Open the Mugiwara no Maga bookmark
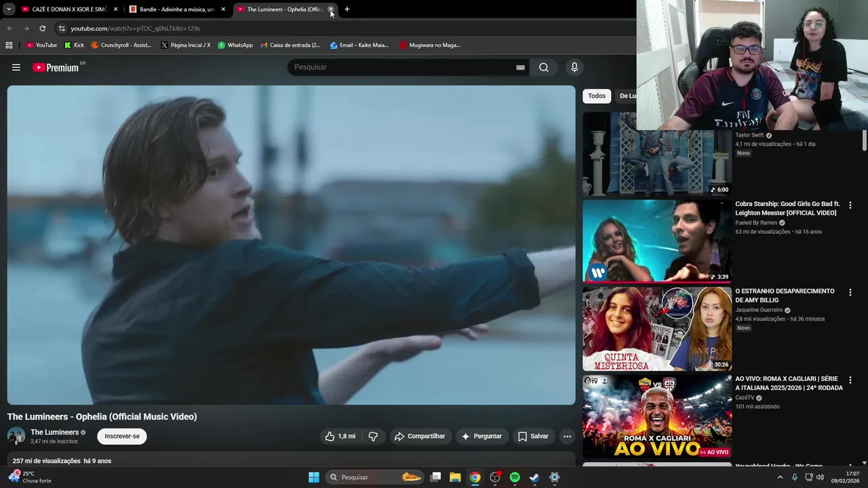Image resolution: width=868 pixels, height=488 pixels. coord(430,45)
